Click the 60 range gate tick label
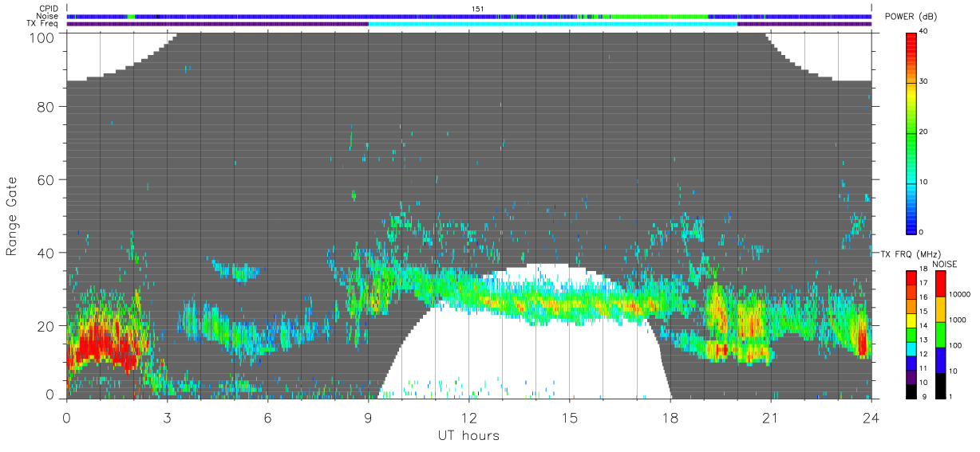 pyautogui.click(x=45, y=179)
